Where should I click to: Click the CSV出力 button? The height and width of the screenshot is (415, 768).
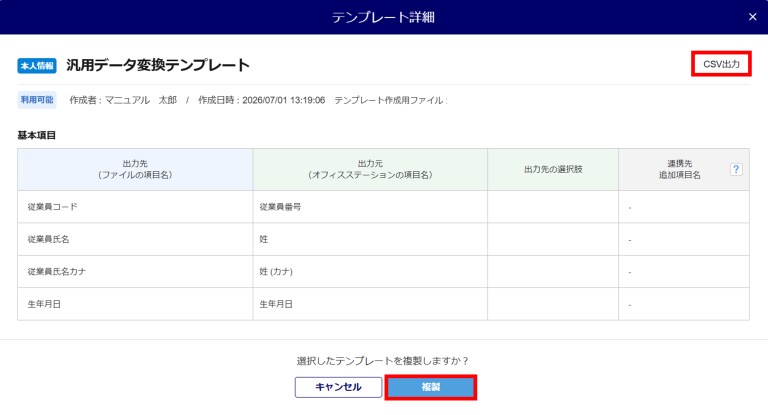click(x=721, y=64)
